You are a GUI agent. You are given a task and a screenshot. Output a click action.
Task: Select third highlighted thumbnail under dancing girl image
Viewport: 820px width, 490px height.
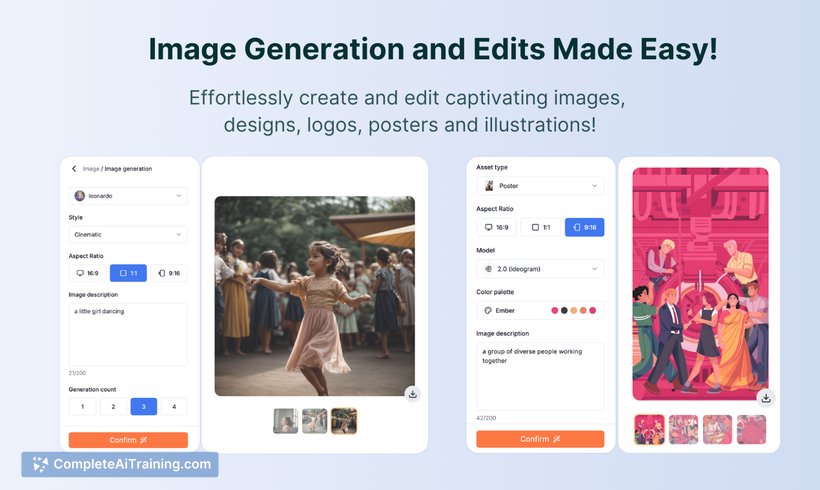click(x=344, y=421)
